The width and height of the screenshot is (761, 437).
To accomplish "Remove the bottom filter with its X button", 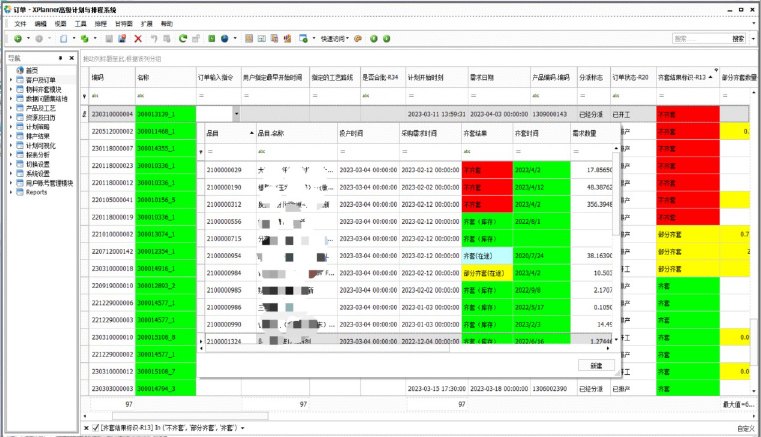I will [86, 428].
